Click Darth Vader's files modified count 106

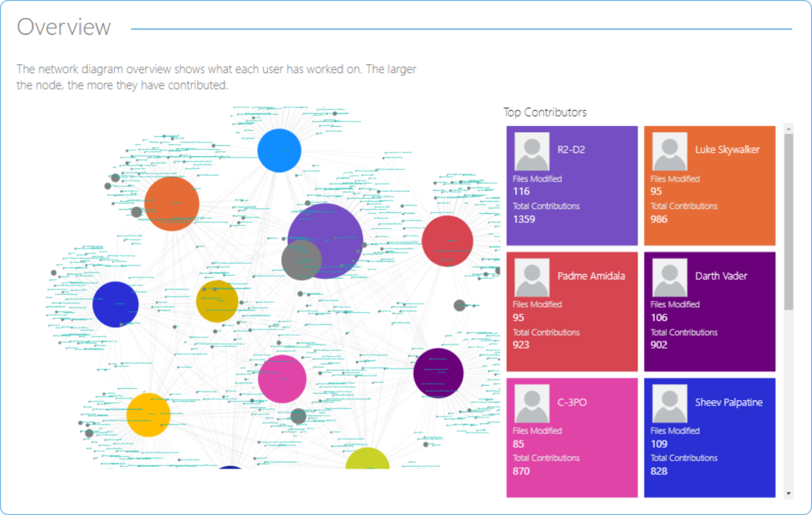point(659,318)
